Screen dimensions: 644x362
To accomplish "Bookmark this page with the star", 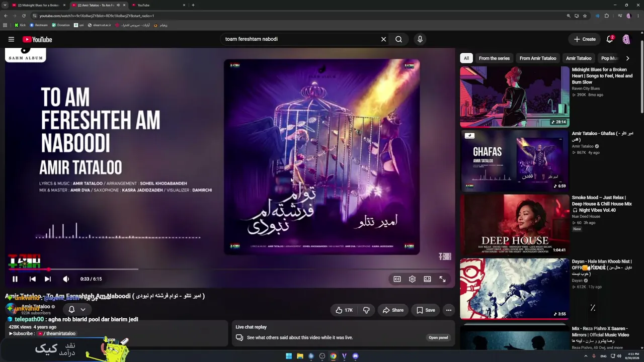I will coord(585,16).
